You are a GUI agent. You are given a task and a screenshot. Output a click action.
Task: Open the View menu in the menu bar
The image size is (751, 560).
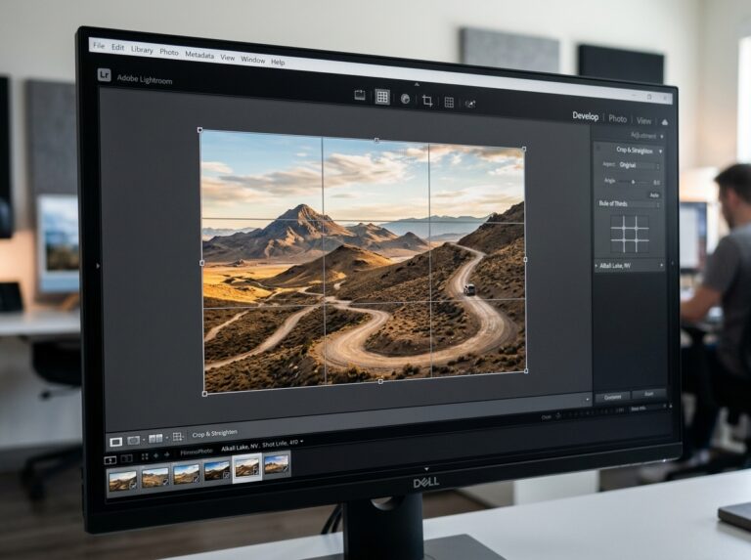point(228,58)
